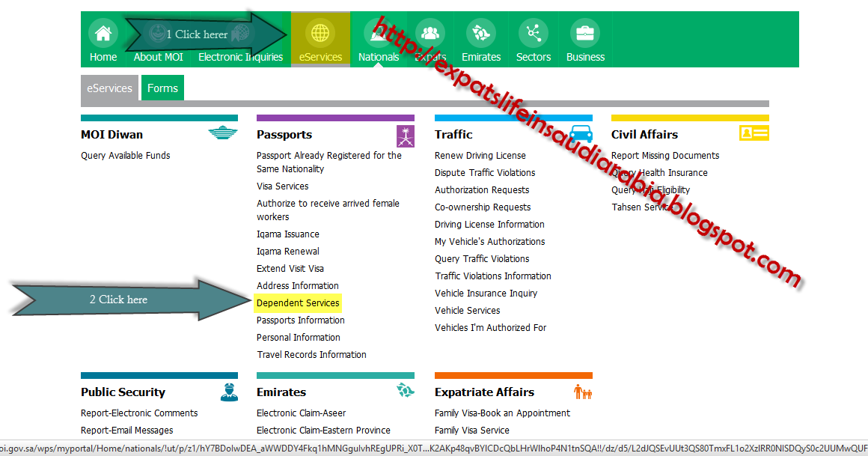The height and width of the screenshot is (456, 868).
Task: Open Dispute Traffic Violations link
Action: pos(485,173)
